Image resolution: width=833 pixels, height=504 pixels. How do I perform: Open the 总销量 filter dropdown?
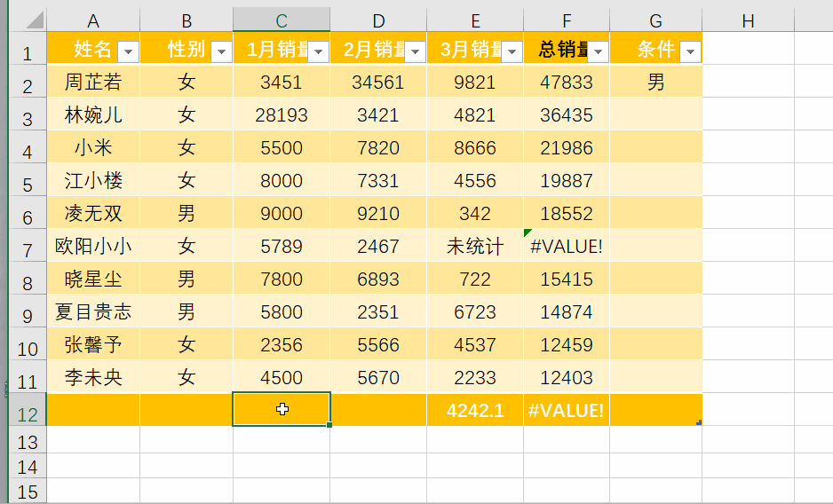pyautogui.click(x=599, y=51)
